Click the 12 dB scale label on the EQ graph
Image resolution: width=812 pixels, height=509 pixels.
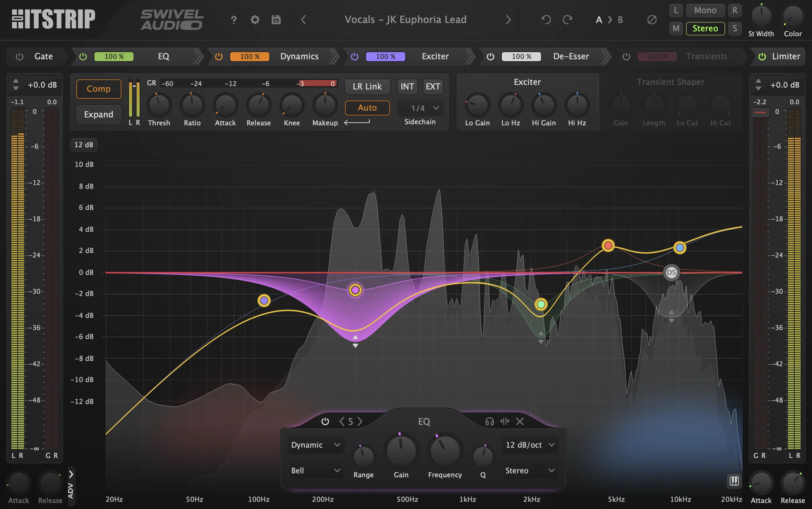(x=83, y=145)
